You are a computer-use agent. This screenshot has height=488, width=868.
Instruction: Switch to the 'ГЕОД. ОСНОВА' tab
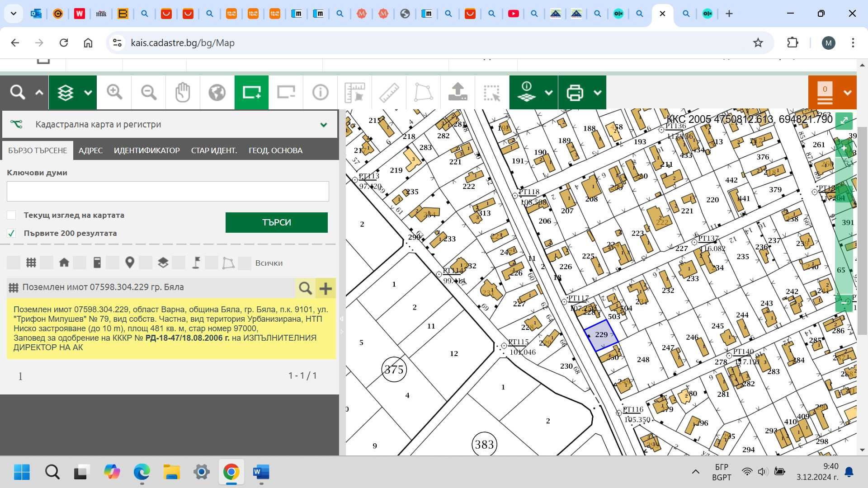pos(275,150)
